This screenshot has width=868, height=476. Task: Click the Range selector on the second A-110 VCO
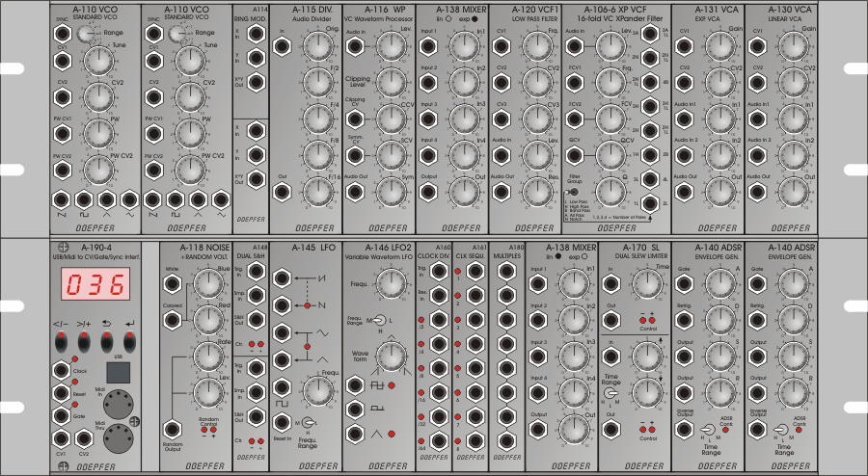(176, 34)
